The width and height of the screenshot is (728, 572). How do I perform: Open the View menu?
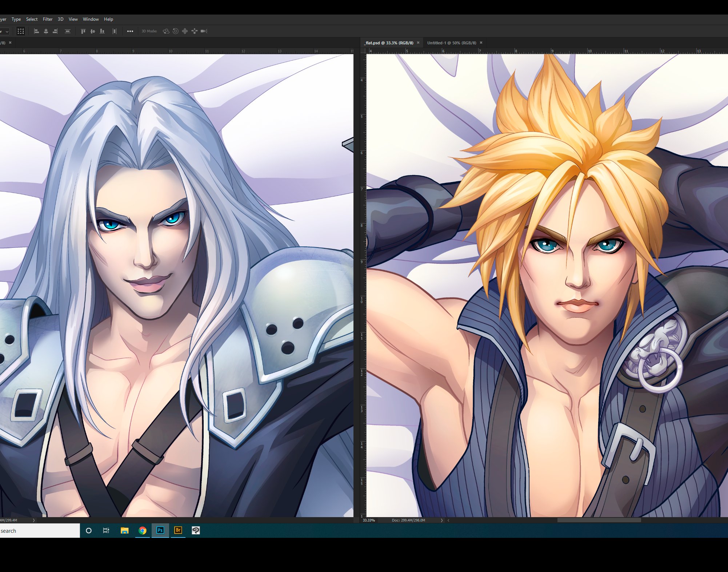[73, 19]
